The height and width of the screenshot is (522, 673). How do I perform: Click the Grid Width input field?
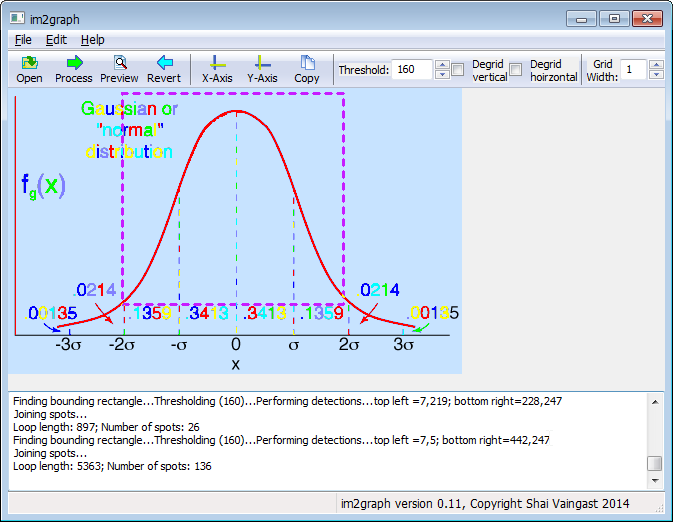633,70
